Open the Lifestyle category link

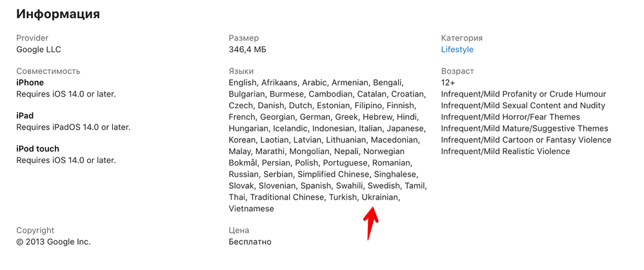(x=457, y=50)
